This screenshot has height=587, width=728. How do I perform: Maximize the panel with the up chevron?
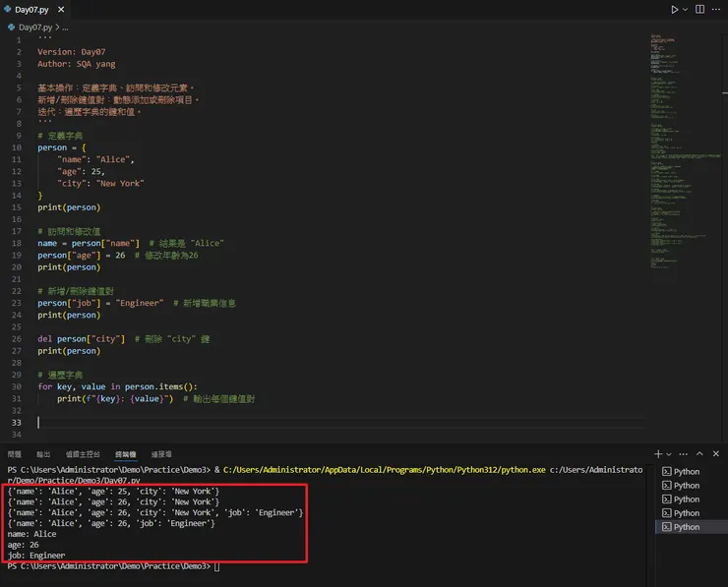click(699, 454)
